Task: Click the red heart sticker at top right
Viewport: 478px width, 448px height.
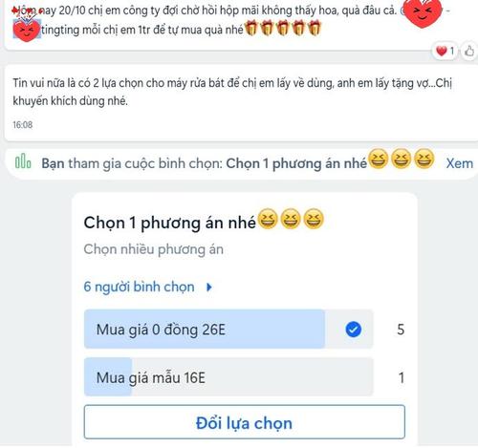Action: tap(423, 12)
